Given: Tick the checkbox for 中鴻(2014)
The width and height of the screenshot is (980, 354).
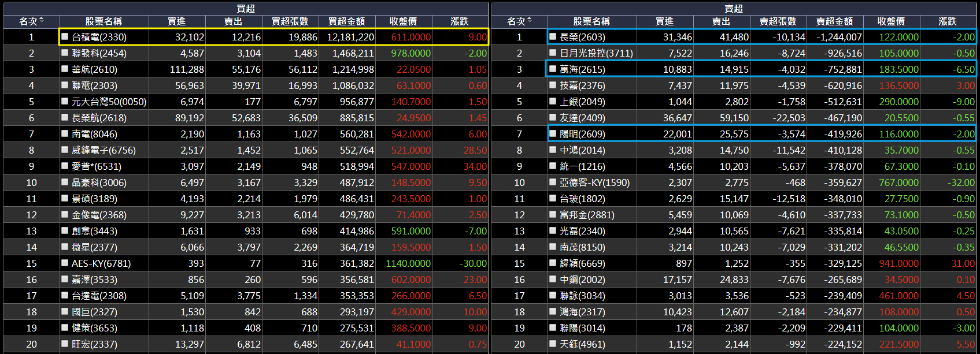Looking at the screenshot, I should tap(553, 150).
